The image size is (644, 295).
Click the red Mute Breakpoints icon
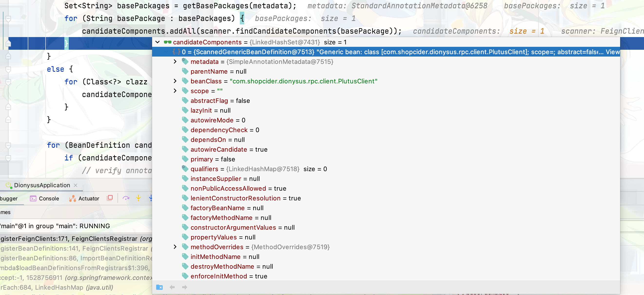[x=109, y=198]
